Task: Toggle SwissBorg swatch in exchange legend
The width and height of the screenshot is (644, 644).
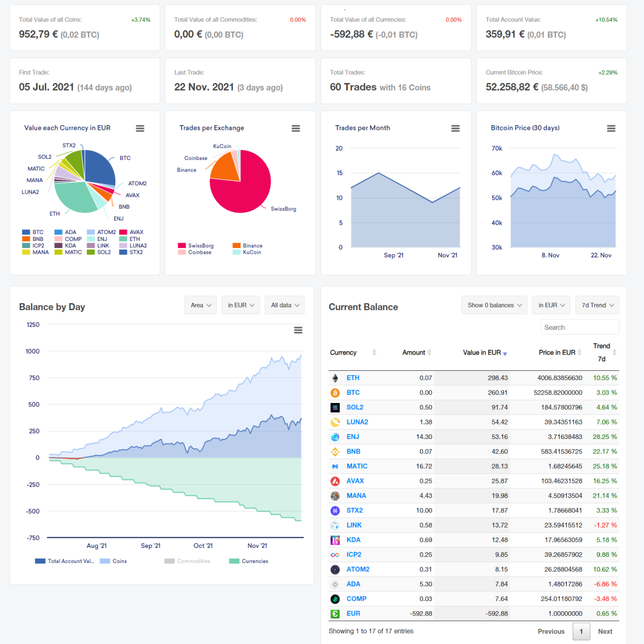Action: coord(182,246)
